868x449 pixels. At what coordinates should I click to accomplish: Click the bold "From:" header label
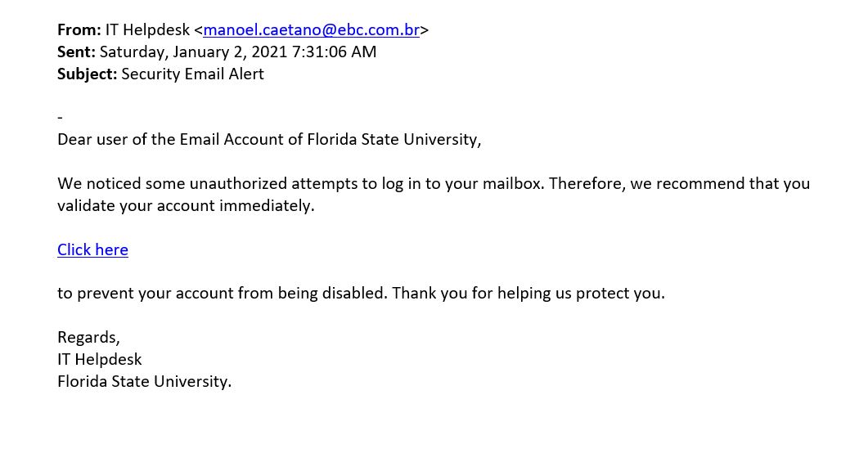[x=79, y=30]
